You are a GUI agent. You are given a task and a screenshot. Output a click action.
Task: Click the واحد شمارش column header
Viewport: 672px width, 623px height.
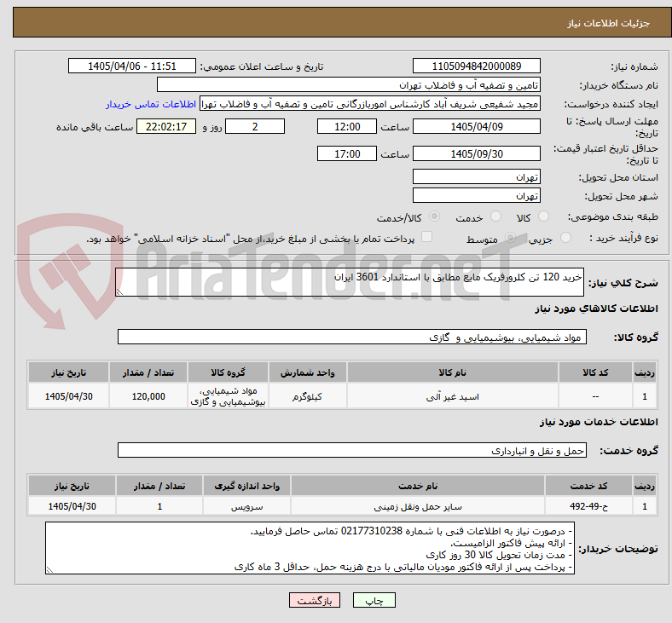[307, 372]
